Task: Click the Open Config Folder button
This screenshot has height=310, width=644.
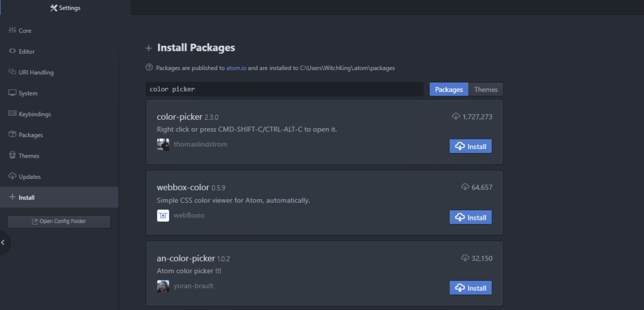Action: [x=59, y=222]
